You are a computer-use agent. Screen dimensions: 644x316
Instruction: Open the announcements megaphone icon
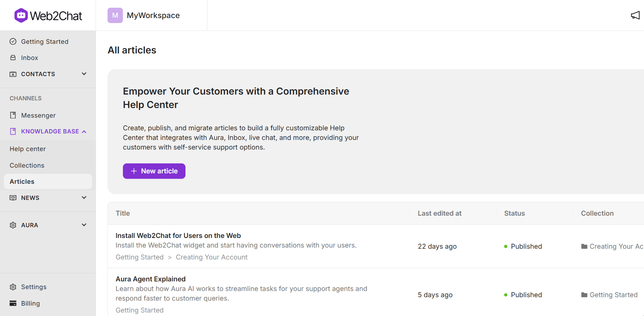click(635, 15)
